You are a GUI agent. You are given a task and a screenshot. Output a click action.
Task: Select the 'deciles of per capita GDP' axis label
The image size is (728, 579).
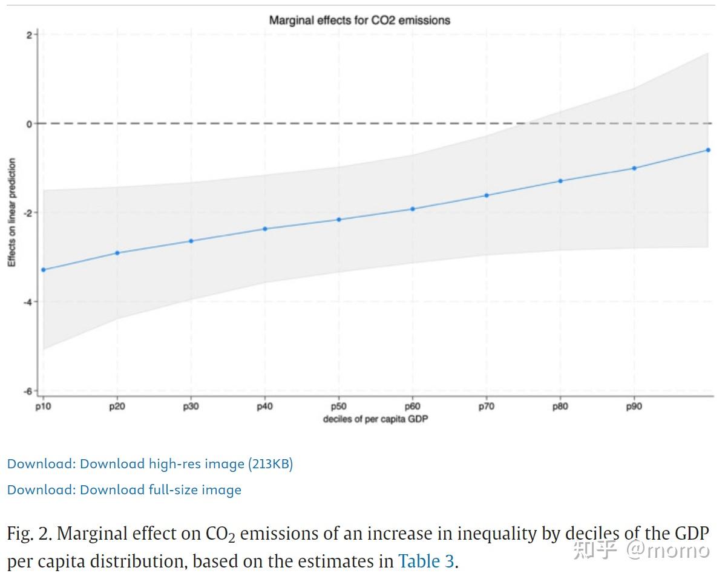[375, 419]
